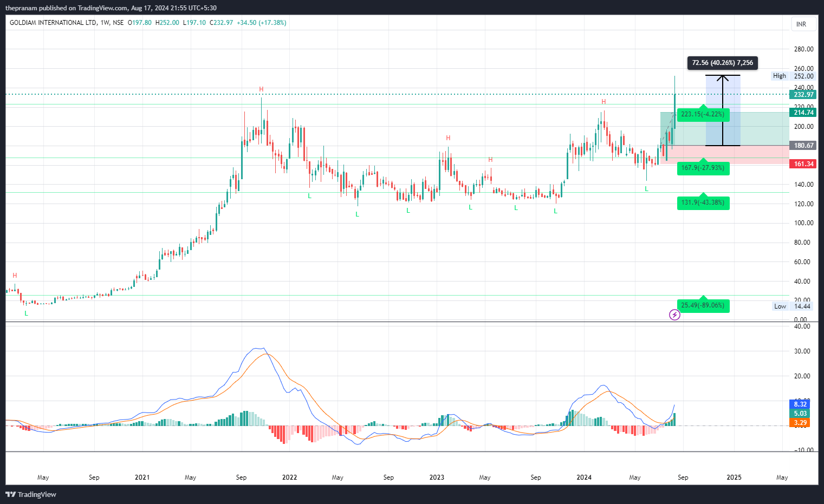Select the blue price range measurement box
The height and width of the screenshot is (504, 824).
(x=723, y=110)
